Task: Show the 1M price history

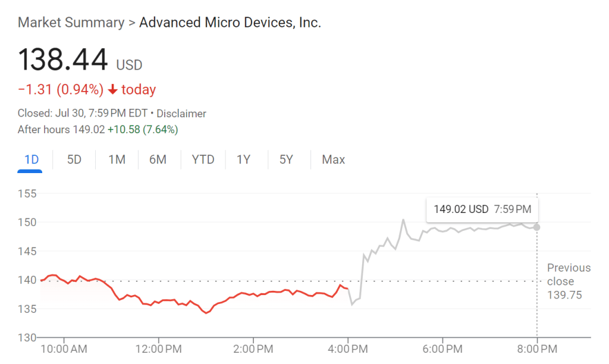Action: coord(117,159)
